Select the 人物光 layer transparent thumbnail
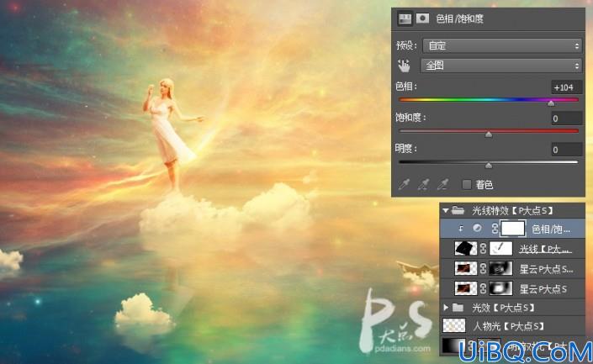Image resolution: width=593 pixels, height=364 pixels. [x=454, y=325]
